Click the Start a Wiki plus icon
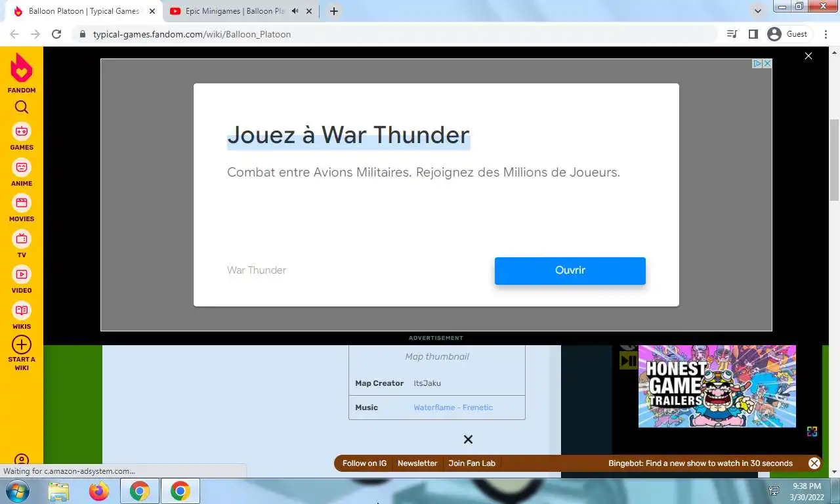Viewport: 840px width, 504px height. coord(22,345)
